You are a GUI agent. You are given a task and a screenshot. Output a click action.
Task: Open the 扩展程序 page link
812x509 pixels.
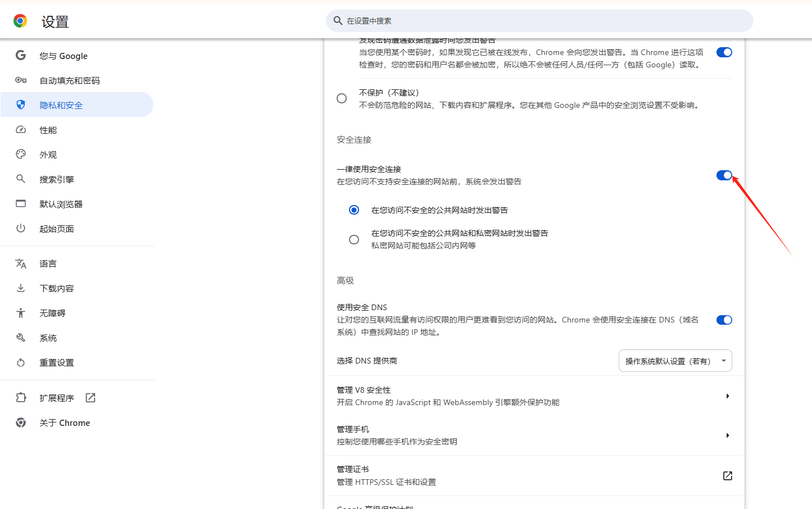77,398
